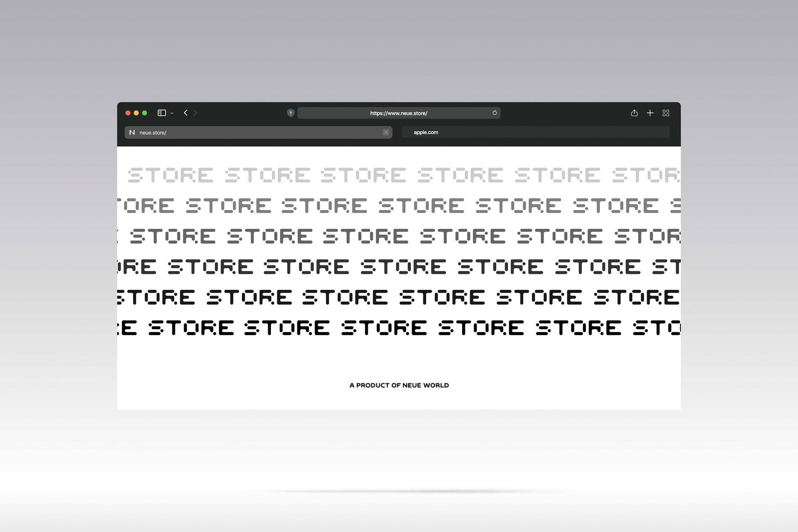The width and height of the screenshot is (798, 532).
Task: Toggle the Safari sidebar icon
Action: (161, 113)
